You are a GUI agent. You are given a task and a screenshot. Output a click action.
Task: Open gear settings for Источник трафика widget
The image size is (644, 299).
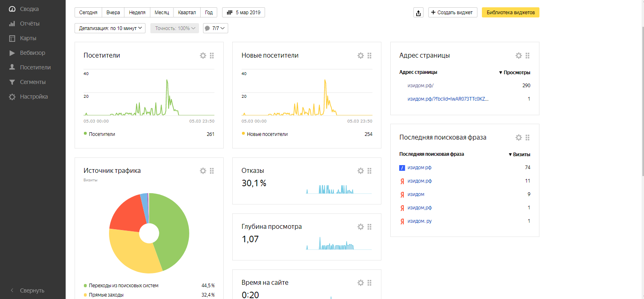[203, 171]
